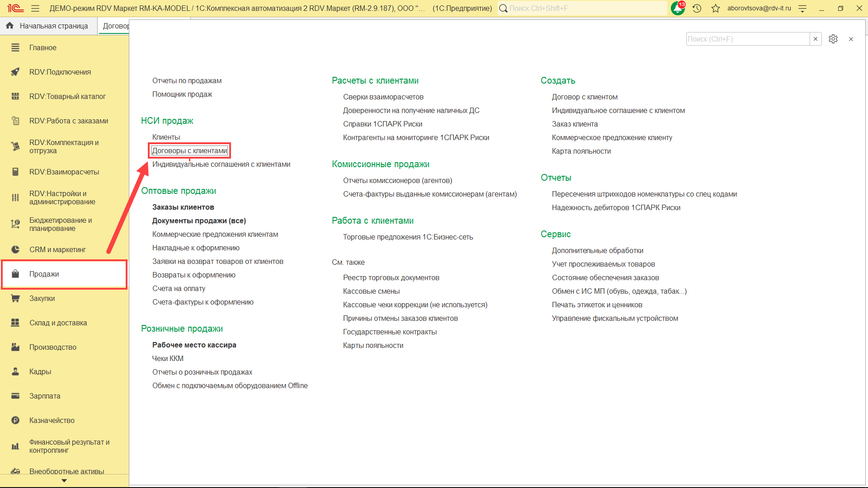
Task: Click the favorites star icon
Action: point(716,8)
